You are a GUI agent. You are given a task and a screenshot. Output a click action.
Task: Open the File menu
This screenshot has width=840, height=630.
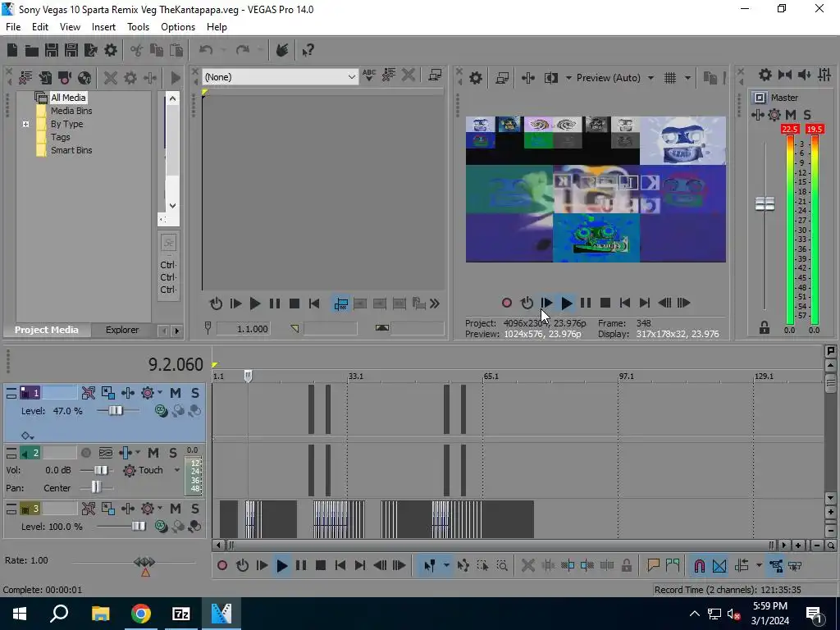[x=13, y=27]
